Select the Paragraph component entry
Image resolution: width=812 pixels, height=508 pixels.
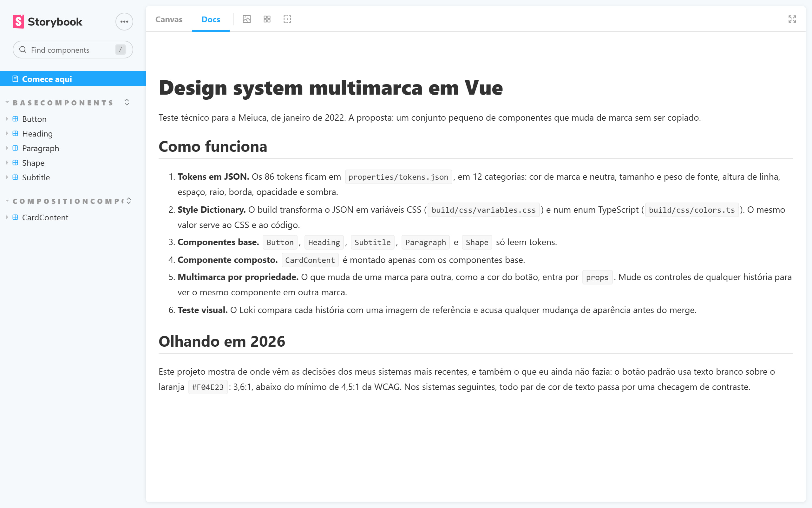[x=73, y=148]
